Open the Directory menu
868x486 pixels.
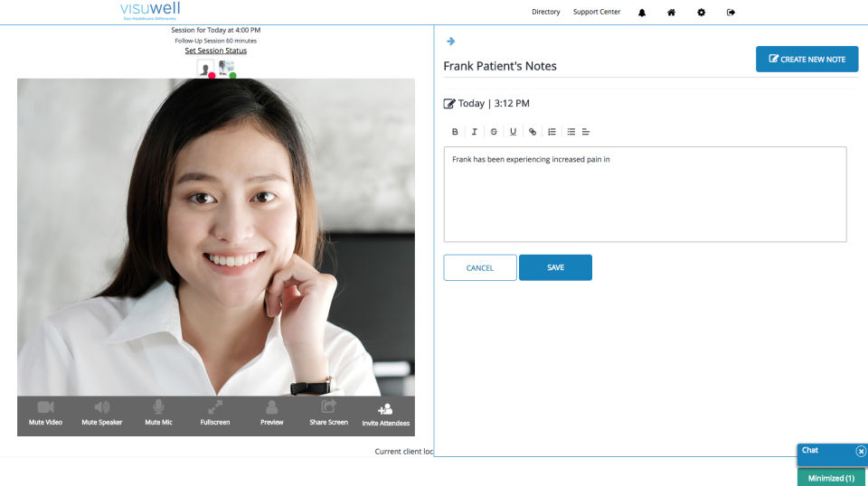coord(546,12)
